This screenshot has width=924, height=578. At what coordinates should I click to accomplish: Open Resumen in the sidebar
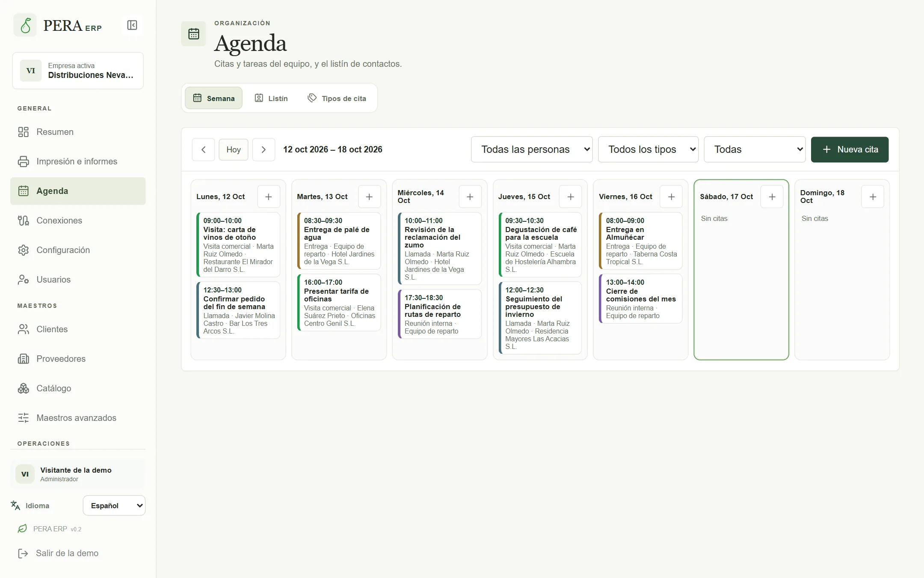pyautogui.click(x=78, y=132)
